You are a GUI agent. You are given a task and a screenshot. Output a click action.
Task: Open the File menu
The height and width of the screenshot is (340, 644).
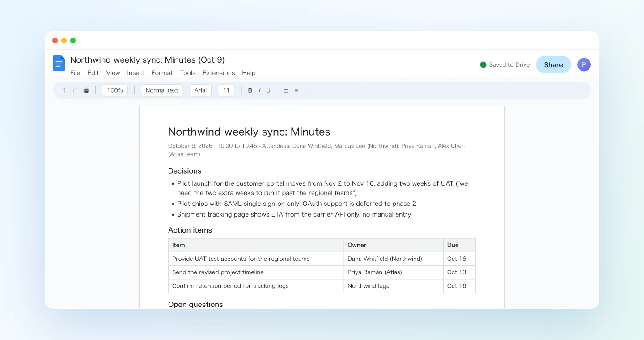(75, 73)
